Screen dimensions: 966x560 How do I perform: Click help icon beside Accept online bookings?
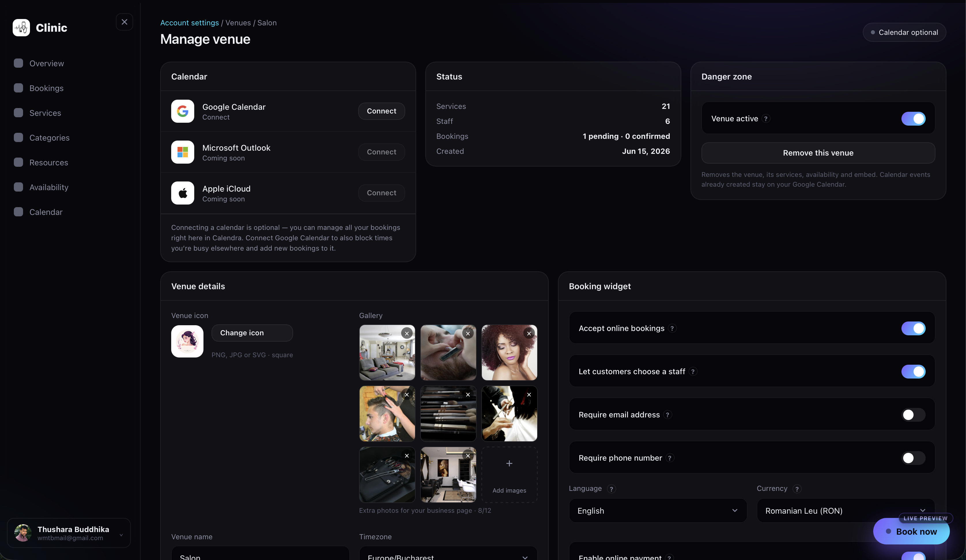[672, 328]
